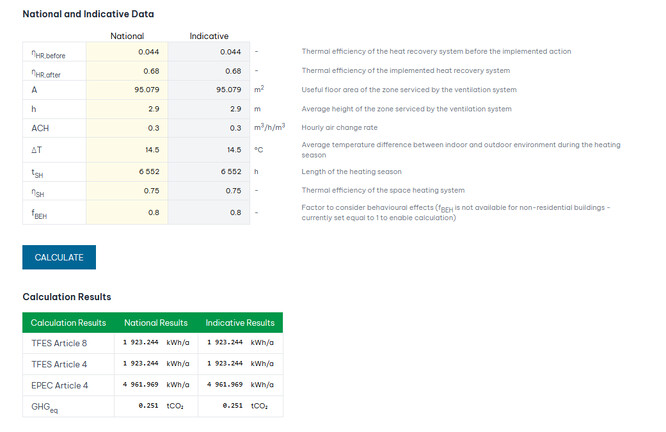This screenshot has height=432, width=666.
Task: Click Indicative fBEH value field
Action: point(209,212)
